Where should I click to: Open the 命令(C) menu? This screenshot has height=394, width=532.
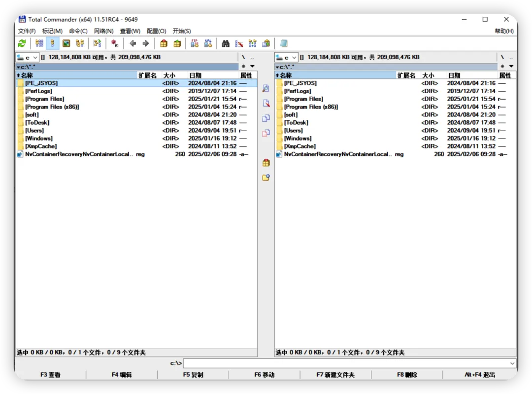pyautogui.click(x=78, y=31)
